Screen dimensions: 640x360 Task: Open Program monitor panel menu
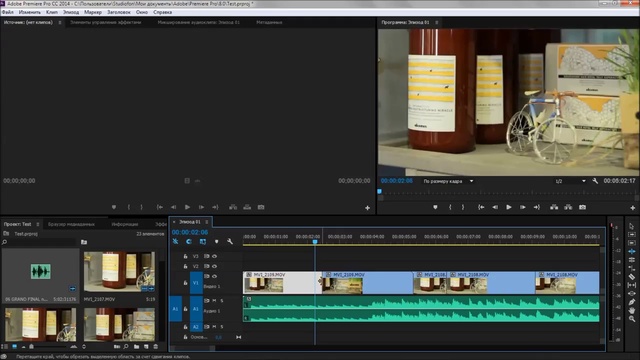tap(436, 22)
